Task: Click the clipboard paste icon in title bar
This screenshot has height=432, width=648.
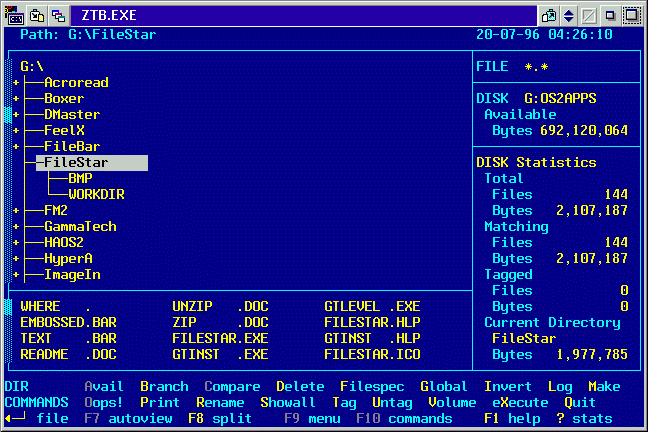Action: click(37, 16)
